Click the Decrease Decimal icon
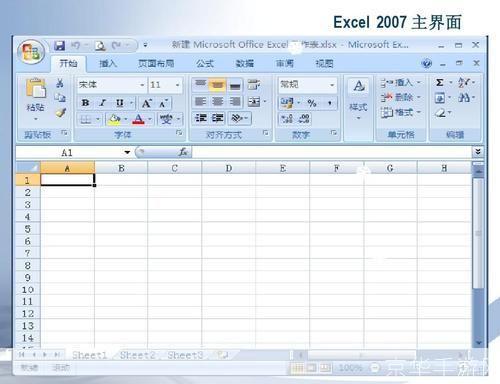The image size is (500, 384). coord(304,118)
